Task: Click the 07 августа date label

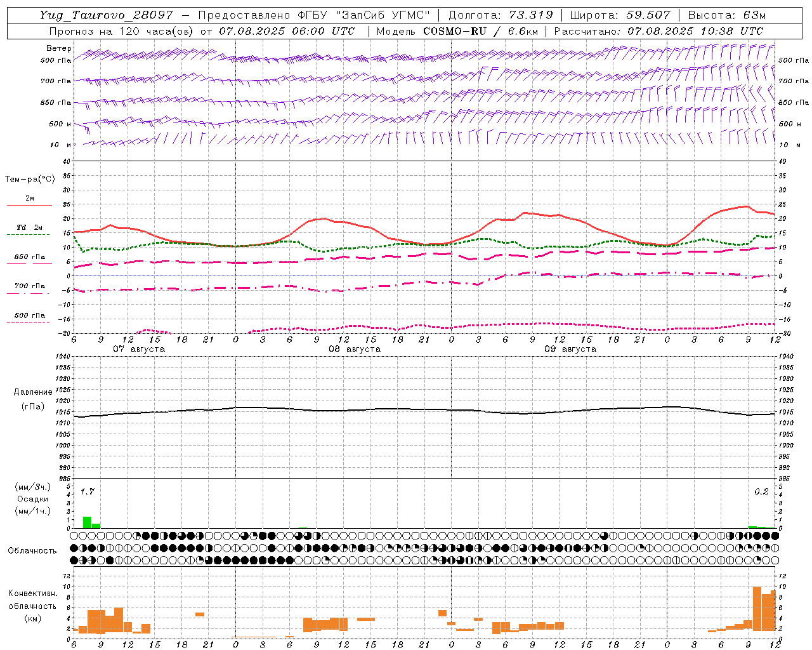Action: [139, 349]
